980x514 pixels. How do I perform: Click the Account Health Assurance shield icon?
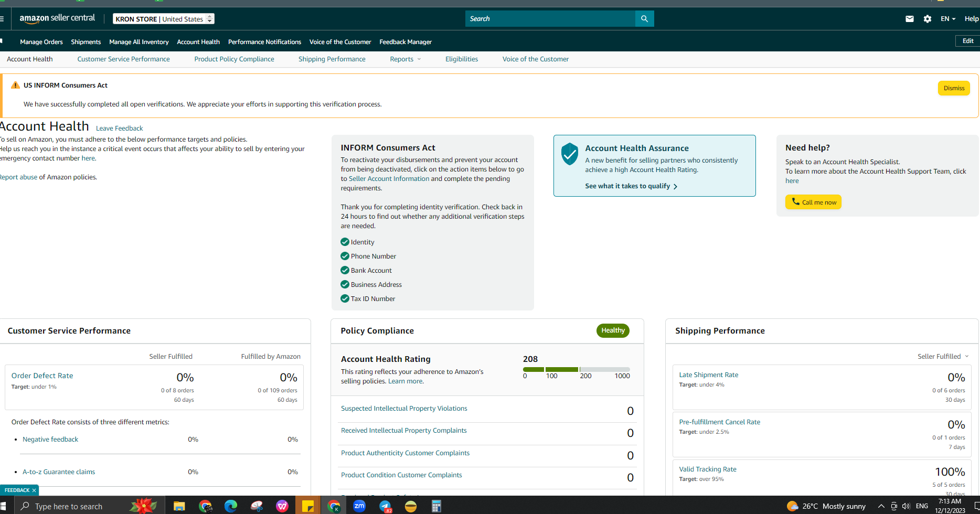570,154
